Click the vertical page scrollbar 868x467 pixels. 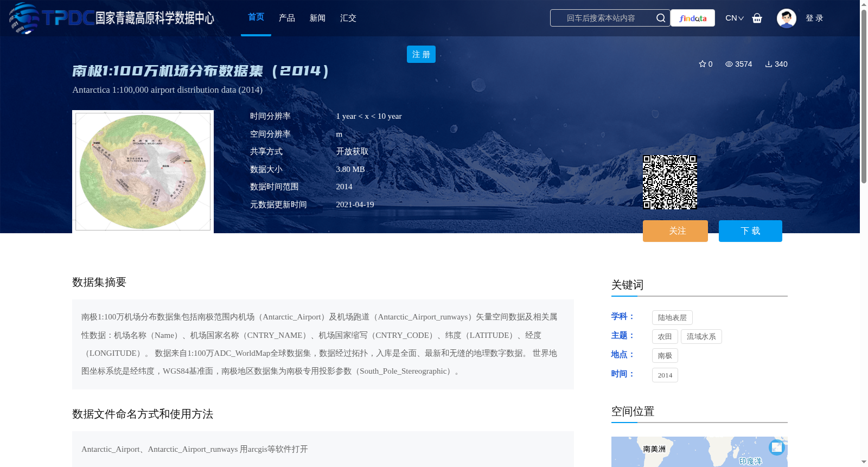point(864,98)
